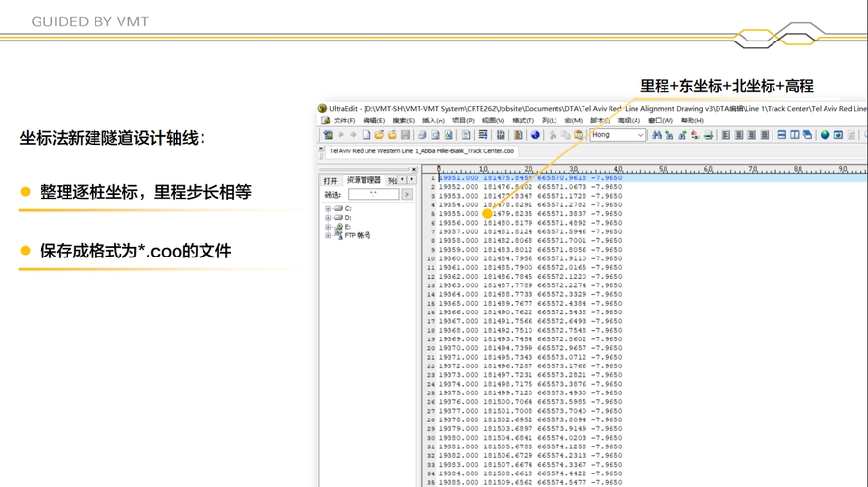Screen dimensions: 868x487
Task: Click the globe browser icon in toolbar
Action: point(825,135)
